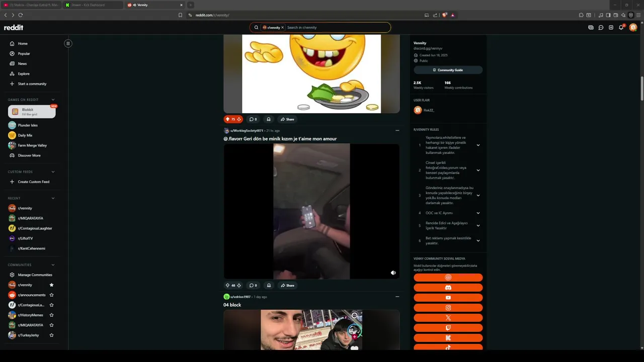Open the user avatar profile menu
The height and width of the screenshot is (362, 644).
click(x=633, y=28)
